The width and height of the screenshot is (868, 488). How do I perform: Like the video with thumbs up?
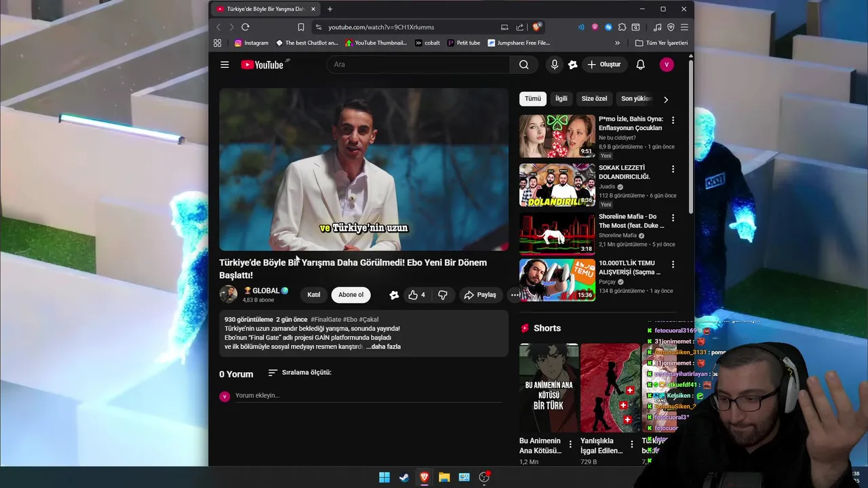416,295
